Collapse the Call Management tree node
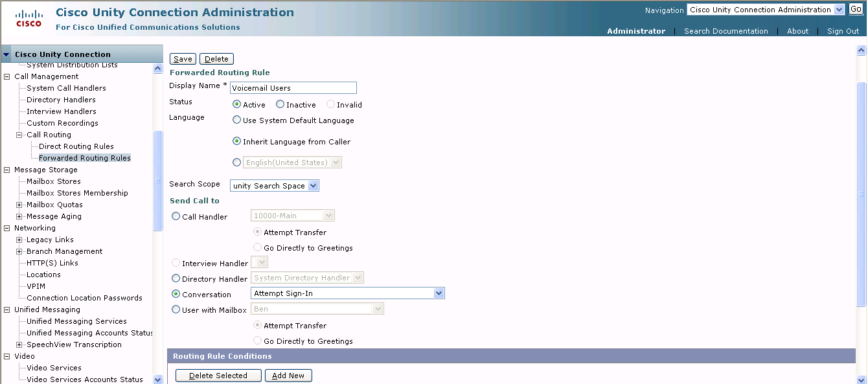Screen dimensions: 868x384 pos(7,76)
